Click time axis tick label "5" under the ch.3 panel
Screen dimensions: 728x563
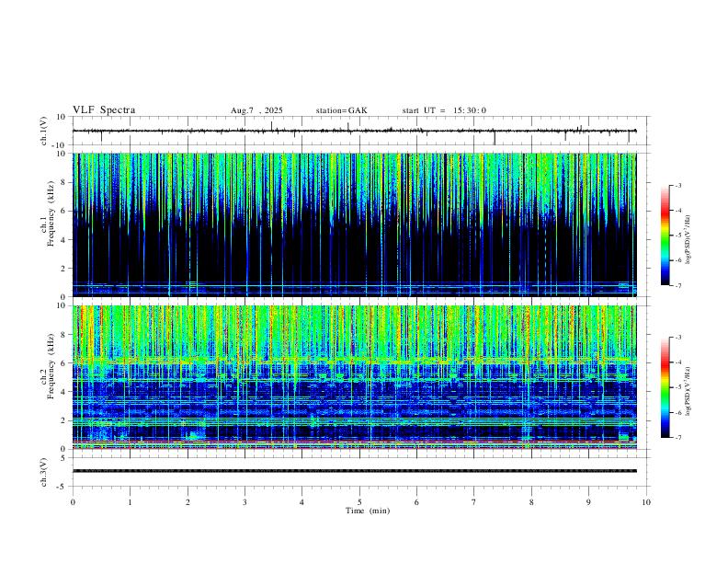pyautogui.click(x=359, y=502)
